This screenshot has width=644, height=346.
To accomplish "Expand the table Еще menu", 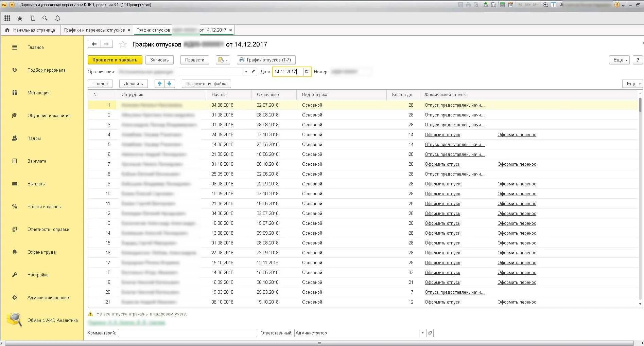I will (x=632, y=84).
